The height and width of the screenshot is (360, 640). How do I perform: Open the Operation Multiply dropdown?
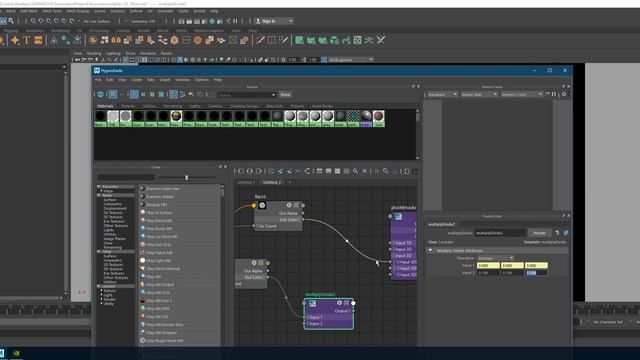[x=495, y=258]
